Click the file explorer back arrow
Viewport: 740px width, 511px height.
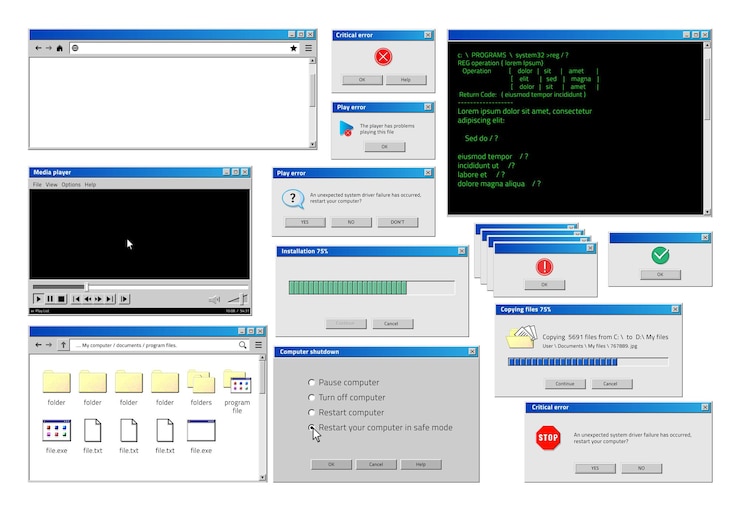point(39,345)
